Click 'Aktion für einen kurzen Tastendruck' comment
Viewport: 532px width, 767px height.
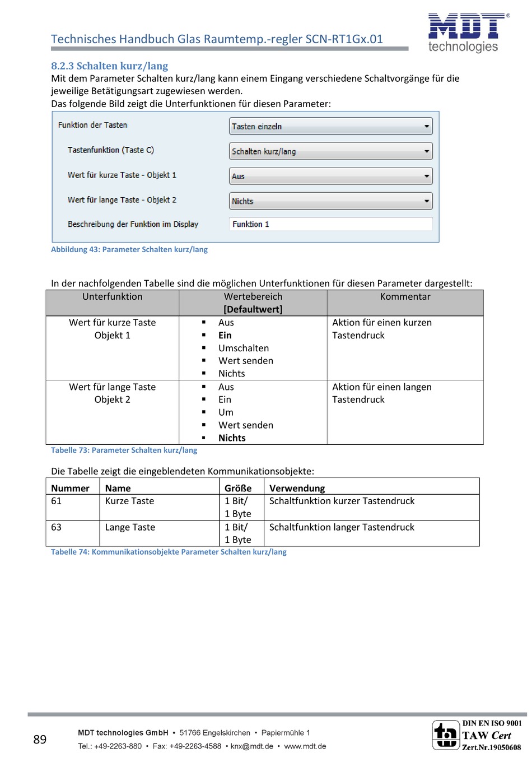(x=382, y=329)
